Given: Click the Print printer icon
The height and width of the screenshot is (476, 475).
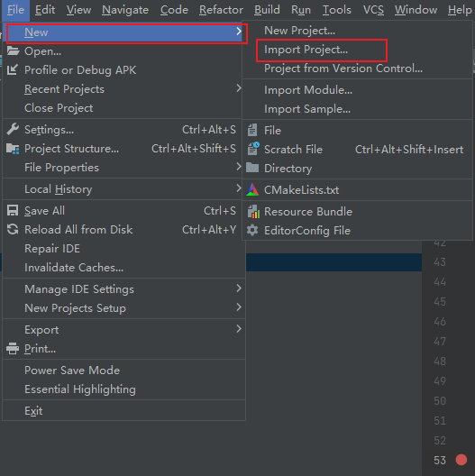Looking at the screenshot, I should click(13, 349).
